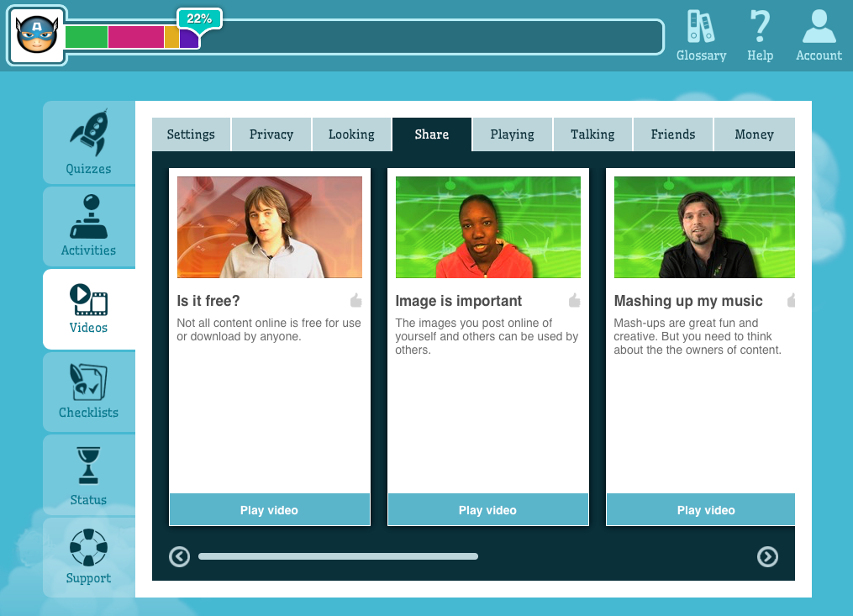Open the Status trophy icon
853x616 pixels.
coord(89,466)
